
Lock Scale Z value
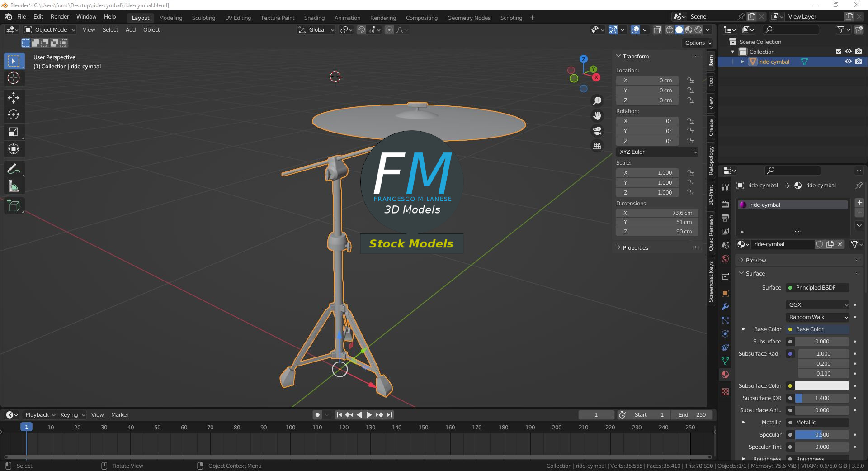[x=691, y=193]
